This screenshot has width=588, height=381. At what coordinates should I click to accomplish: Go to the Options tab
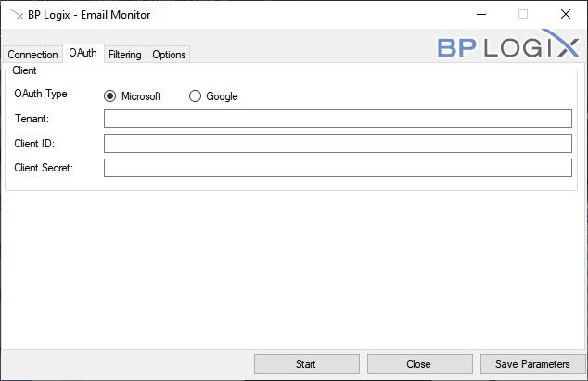point(169,55)
